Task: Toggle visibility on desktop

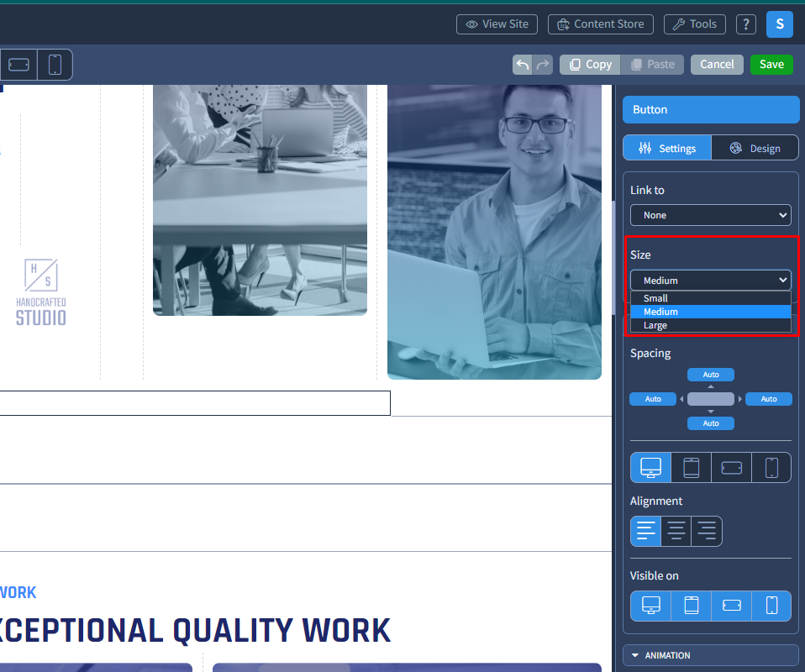Action: point(650,606)
